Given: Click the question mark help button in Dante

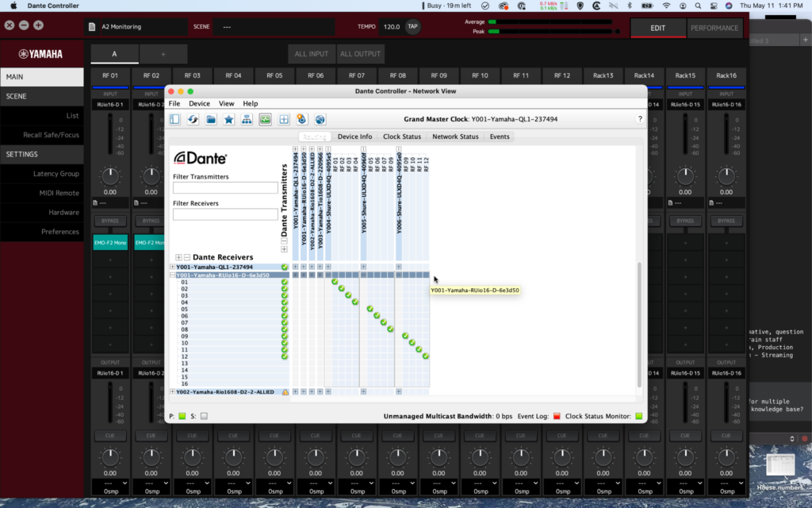Looking at the screenshot, I should [x=640, y=119].
